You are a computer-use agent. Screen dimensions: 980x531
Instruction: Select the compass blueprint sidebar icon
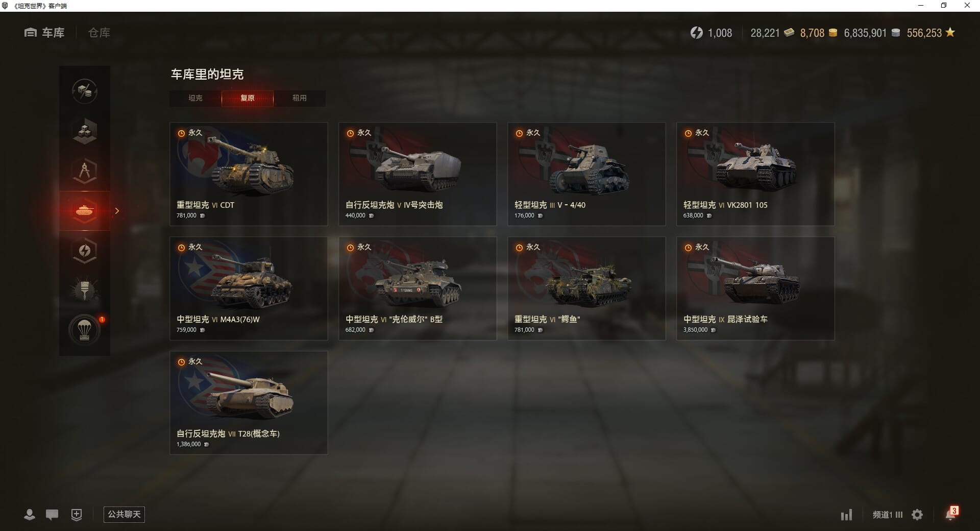85,171
